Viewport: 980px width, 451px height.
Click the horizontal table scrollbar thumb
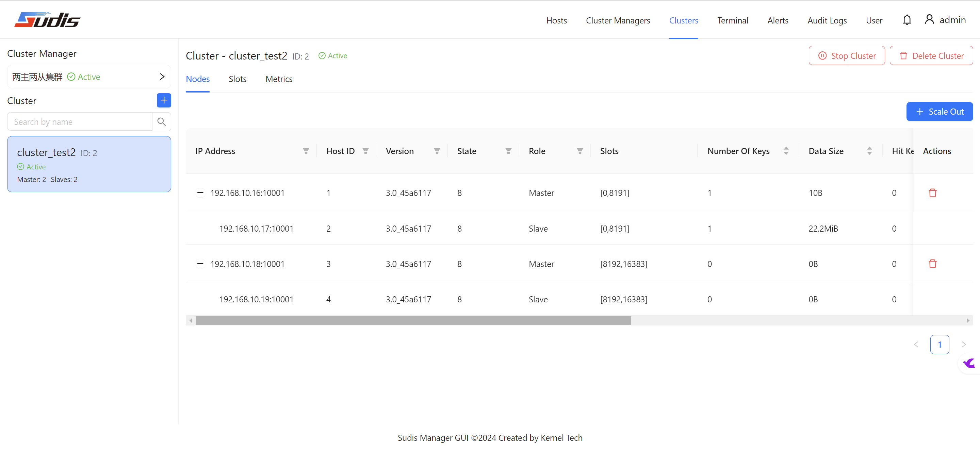413,321
